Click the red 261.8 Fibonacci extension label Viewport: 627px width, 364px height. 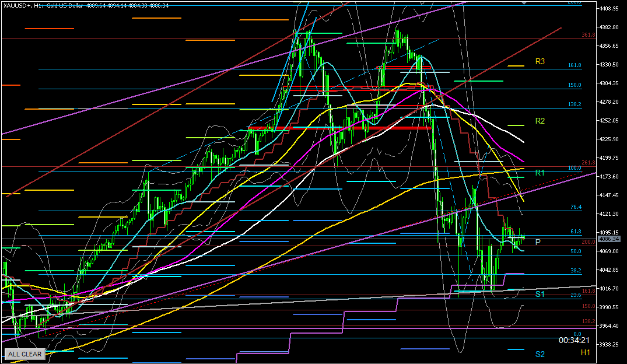(587, 163)
